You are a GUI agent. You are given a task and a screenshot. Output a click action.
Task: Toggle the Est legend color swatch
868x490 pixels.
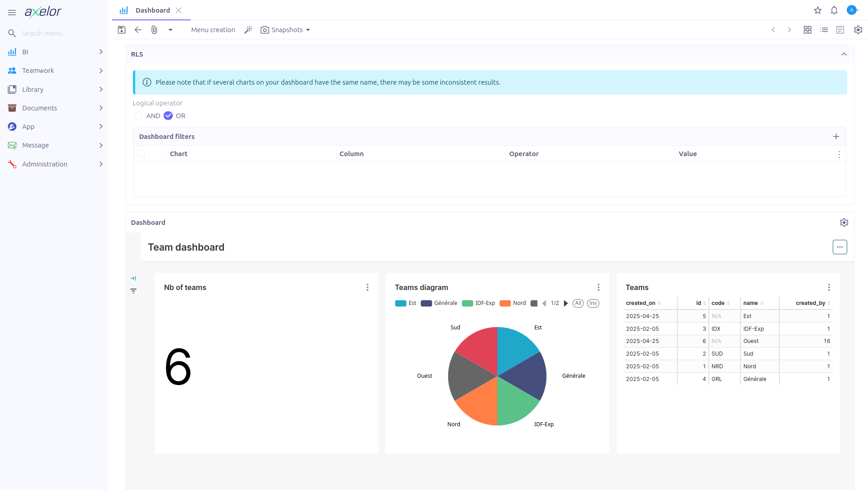pos(401,304)
